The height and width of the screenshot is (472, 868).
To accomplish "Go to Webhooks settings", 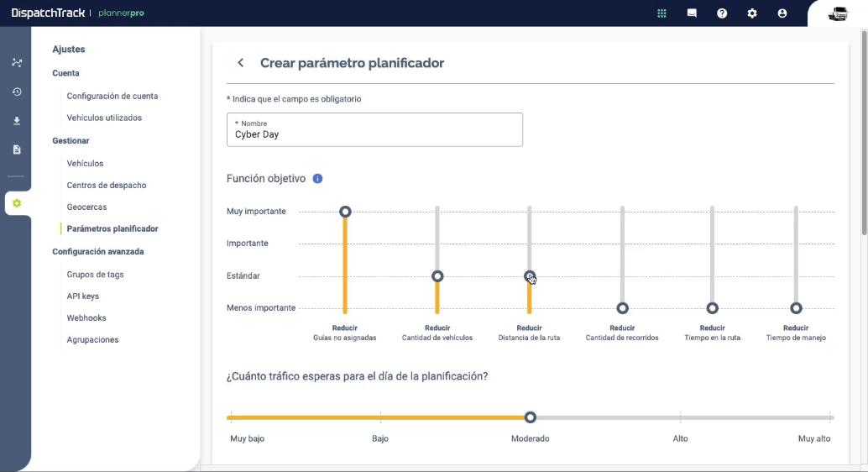I will pyautogui.click(x=86, y=317).
